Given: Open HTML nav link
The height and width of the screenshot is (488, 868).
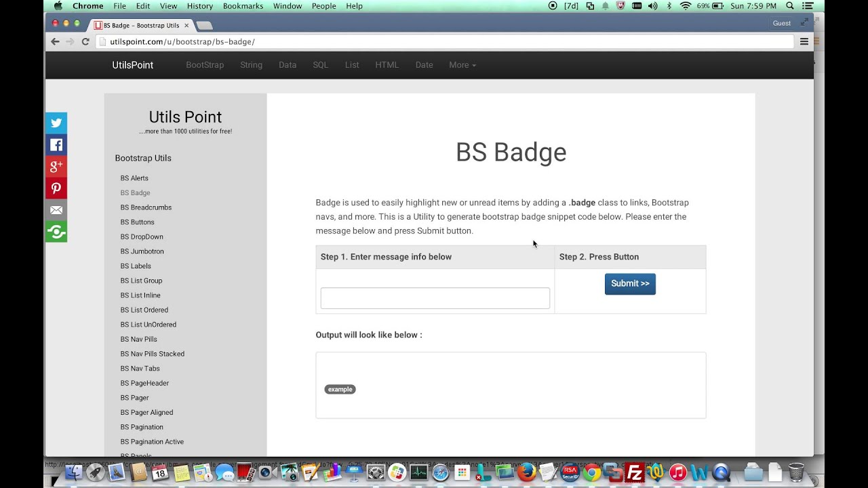Looking at the screenshot, I should pos(387,65).
